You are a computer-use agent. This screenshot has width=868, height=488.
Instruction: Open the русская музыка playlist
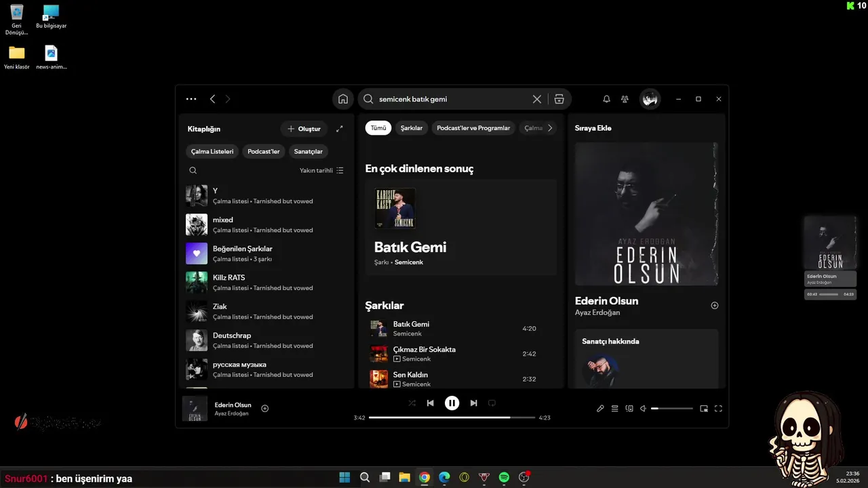point(268,369)
